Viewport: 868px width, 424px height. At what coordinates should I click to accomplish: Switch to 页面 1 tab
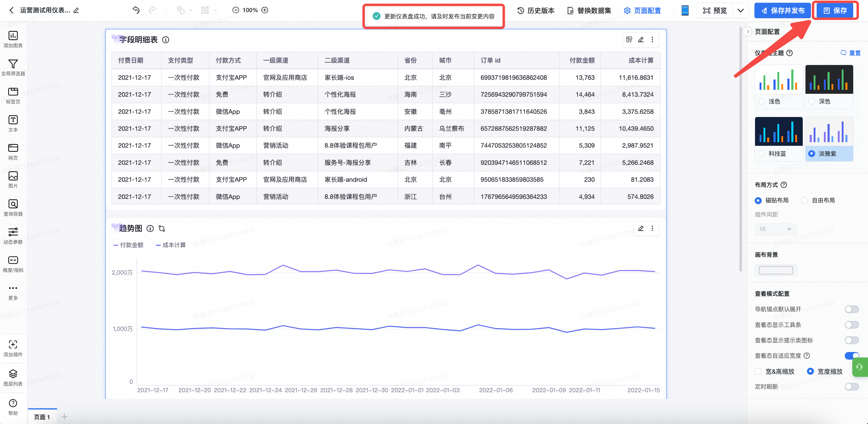42,417
